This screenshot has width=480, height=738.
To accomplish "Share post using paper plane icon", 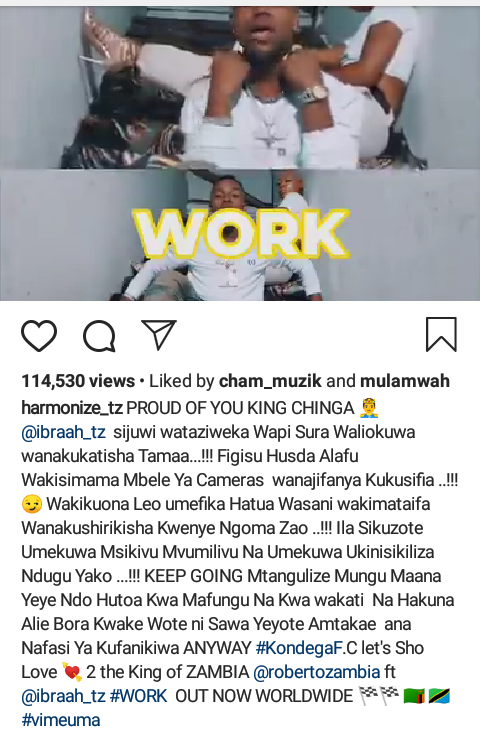I will [x=159, y=335].
